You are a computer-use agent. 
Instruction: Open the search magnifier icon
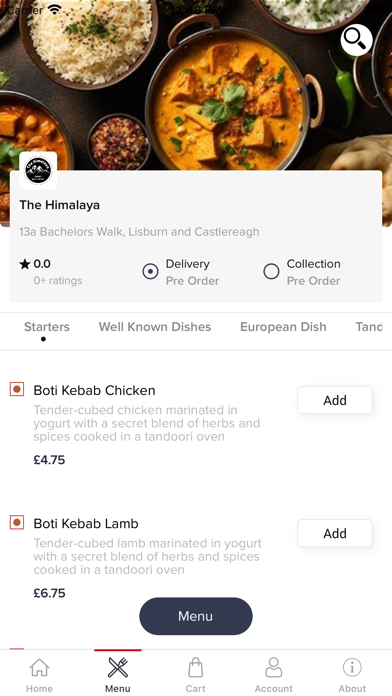click(x=356, y=40)
